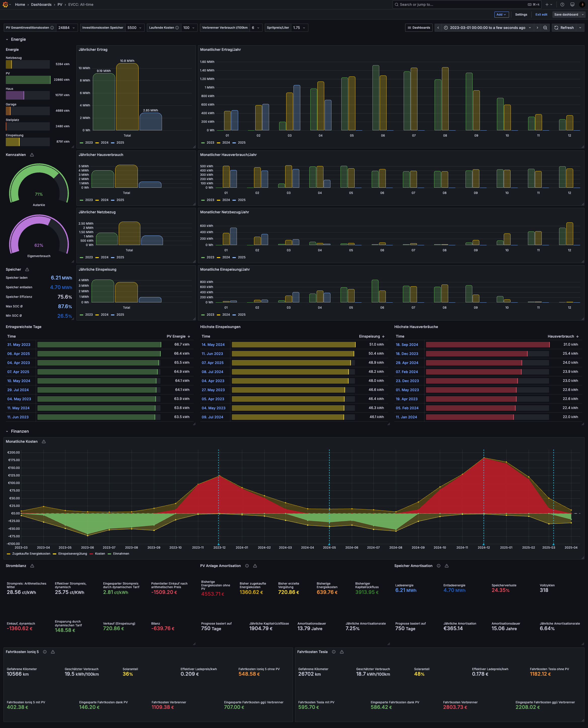Open the time range picker dropdown
The width and height of the screenshot is (588, 728).
pos(487,28)
